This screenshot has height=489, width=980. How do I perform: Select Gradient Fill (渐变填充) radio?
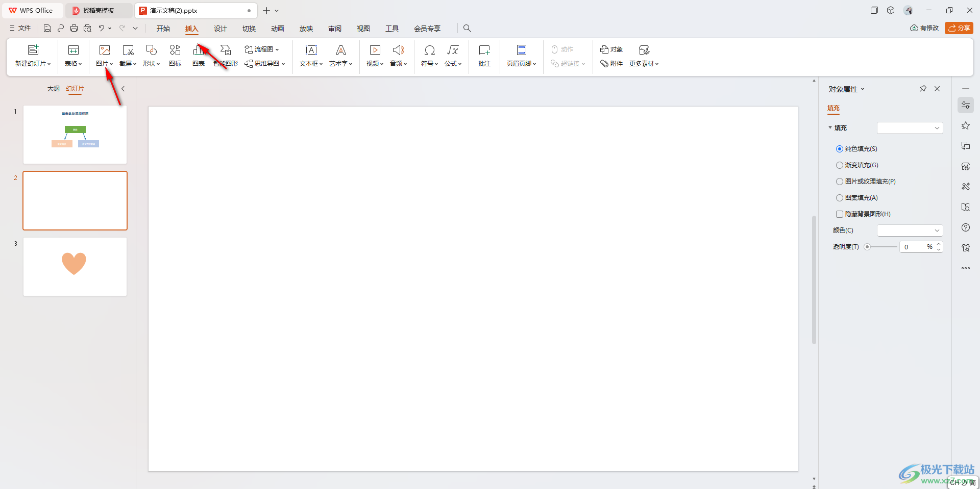point(840,165)
